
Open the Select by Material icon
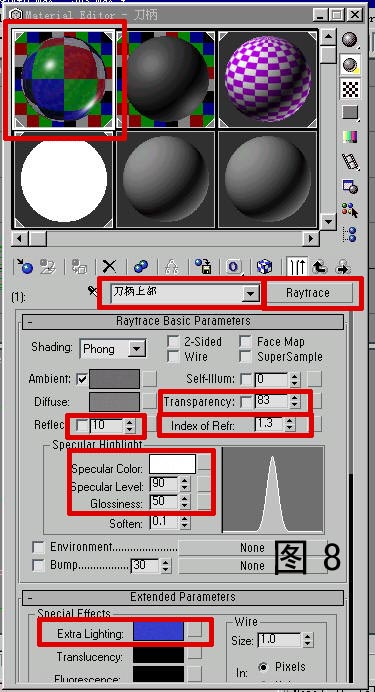point(350,210)
